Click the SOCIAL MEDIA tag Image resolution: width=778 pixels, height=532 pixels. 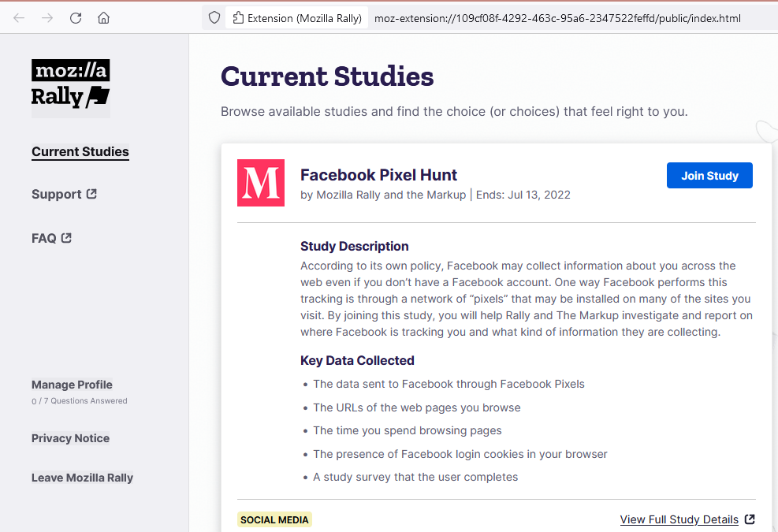(x=274, y=519)
